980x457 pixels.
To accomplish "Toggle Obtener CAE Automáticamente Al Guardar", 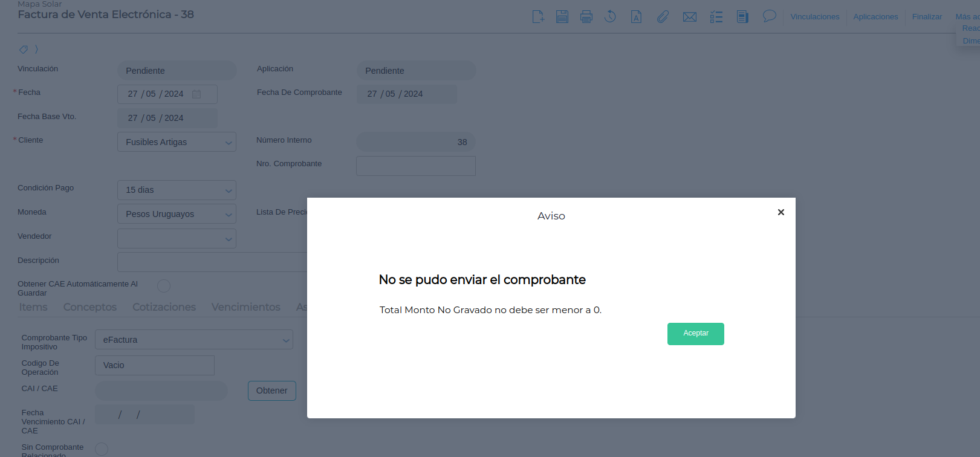I will (x=164, y=286).
